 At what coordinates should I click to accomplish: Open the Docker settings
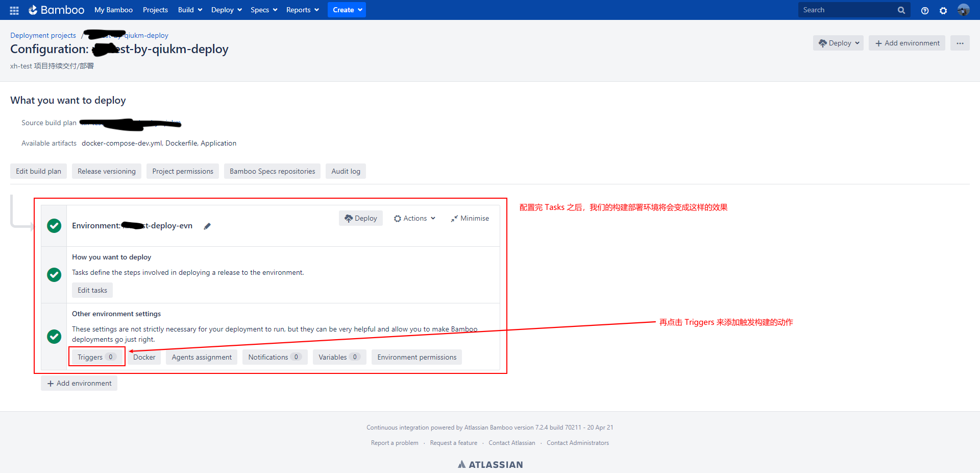point(144,357)
